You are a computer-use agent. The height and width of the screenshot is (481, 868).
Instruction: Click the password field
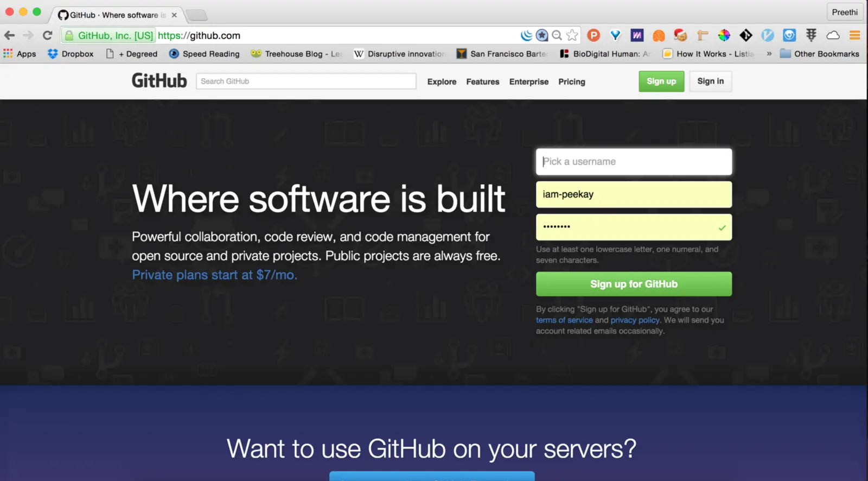634,227
